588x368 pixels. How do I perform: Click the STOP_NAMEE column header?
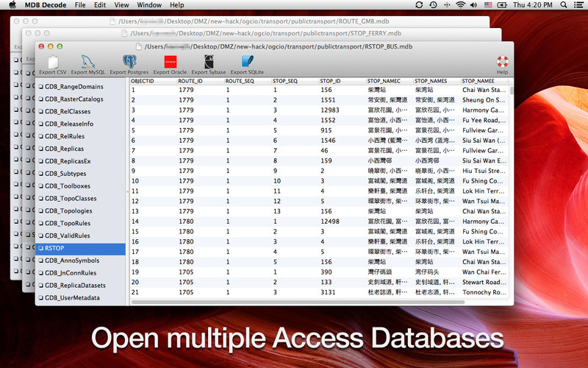(x=484, y=81)
